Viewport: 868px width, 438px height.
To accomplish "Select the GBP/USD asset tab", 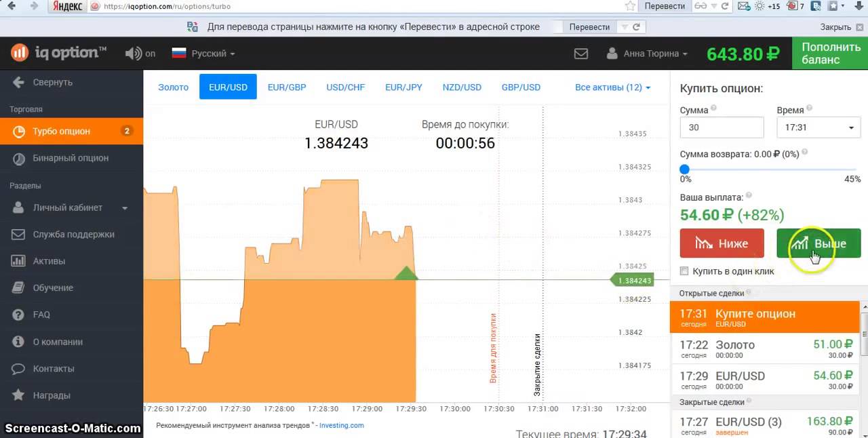I will (521, 87).
